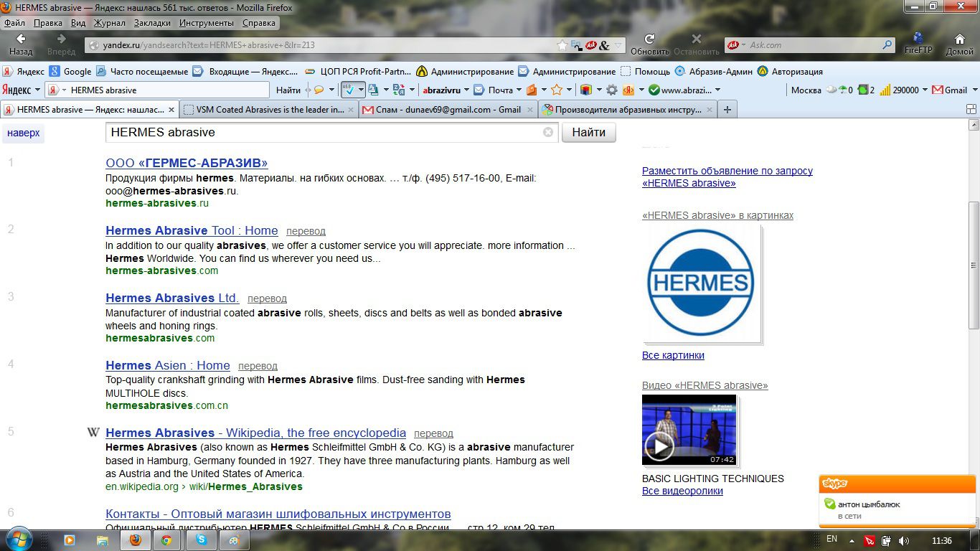This screenshot has height=551, width=980.
Task: Play the BASIC LIGHTING TECHNIQUES video
Action: pos(659,446)
